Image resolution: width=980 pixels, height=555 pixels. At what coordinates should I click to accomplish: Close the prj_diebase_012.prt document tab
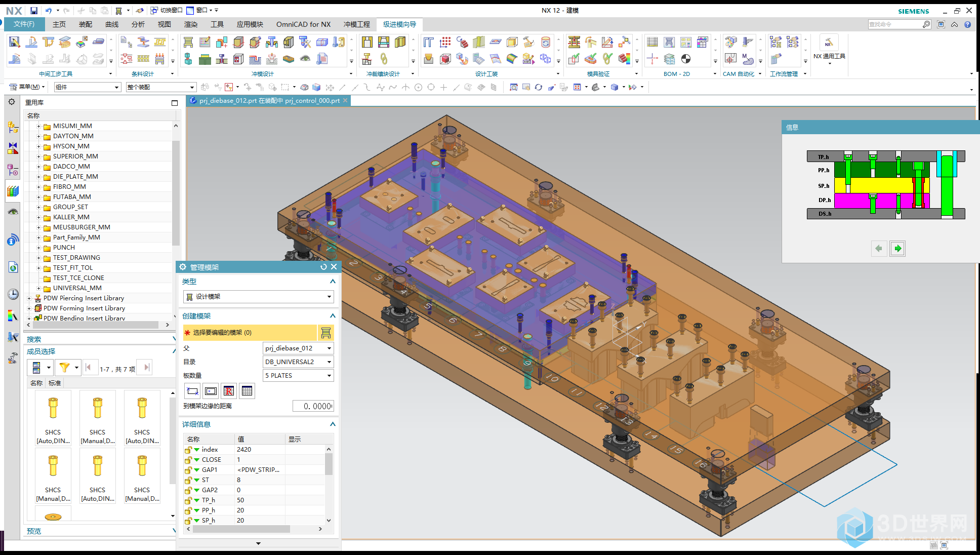click(x=346, y=101)
